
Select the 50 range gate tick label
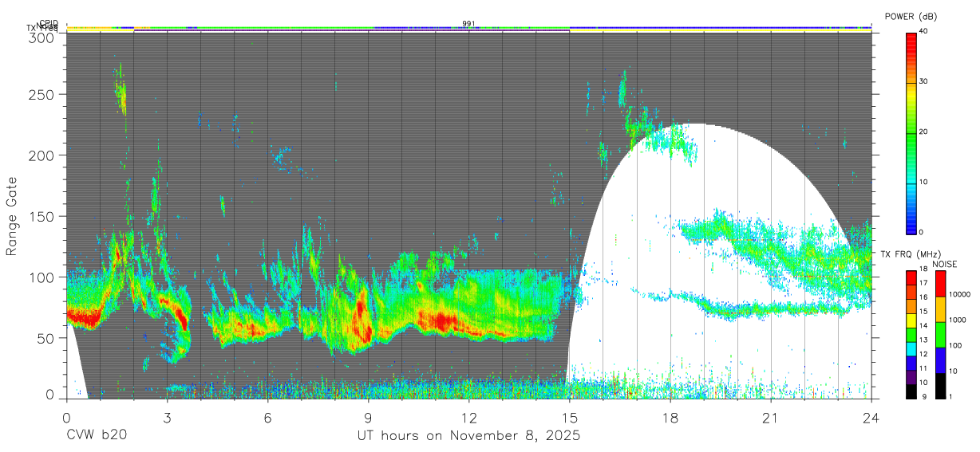click(x=47, y=338)
